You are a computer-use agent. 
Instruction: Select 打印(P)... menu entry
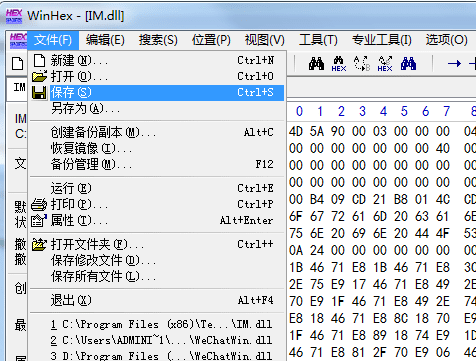point(157,204)
